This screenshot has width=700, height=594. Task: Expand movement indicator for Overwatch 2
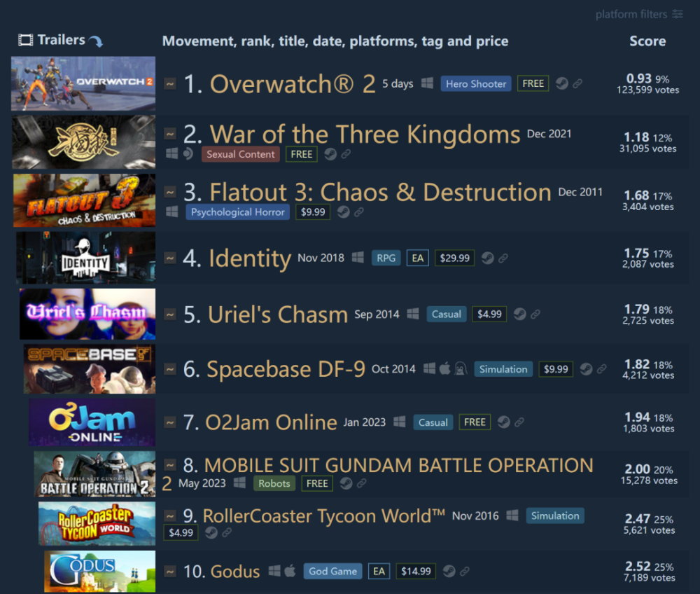pos(170,83)
